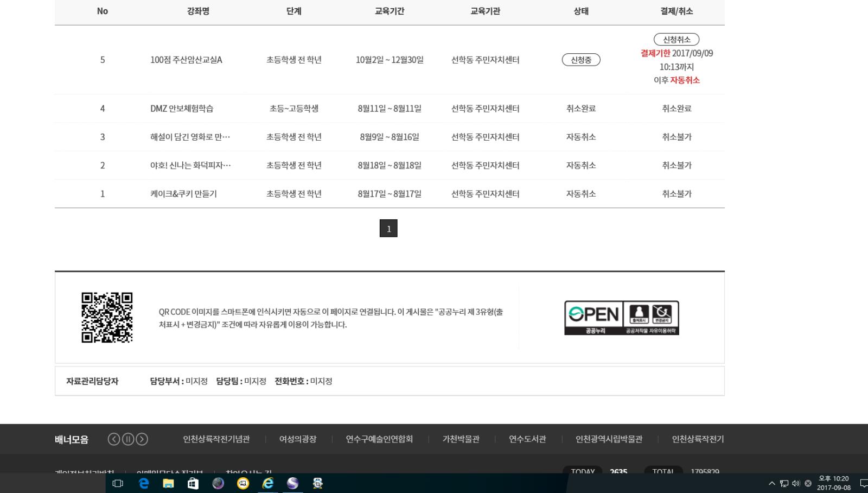
Task: Click the 출처표시 attribution icon in license badge
Action: click(639, 314)
